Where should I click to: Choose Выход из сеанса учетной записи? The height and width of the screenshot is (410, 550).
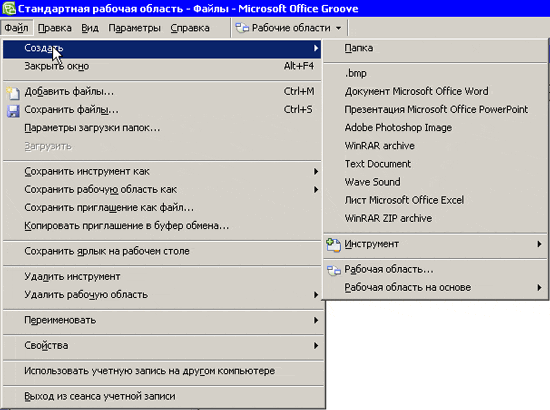click(163, 397)
